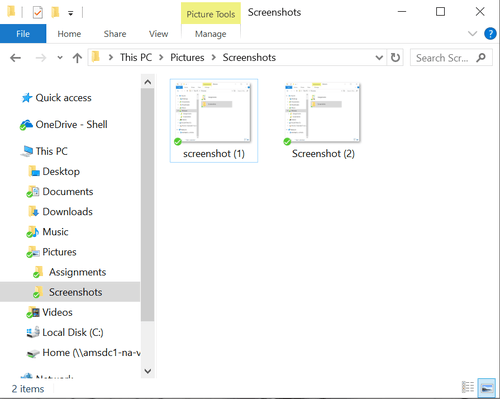The image size is (500, 399).
Task: Click the New folder quick access icon
Action: point(55,12)
